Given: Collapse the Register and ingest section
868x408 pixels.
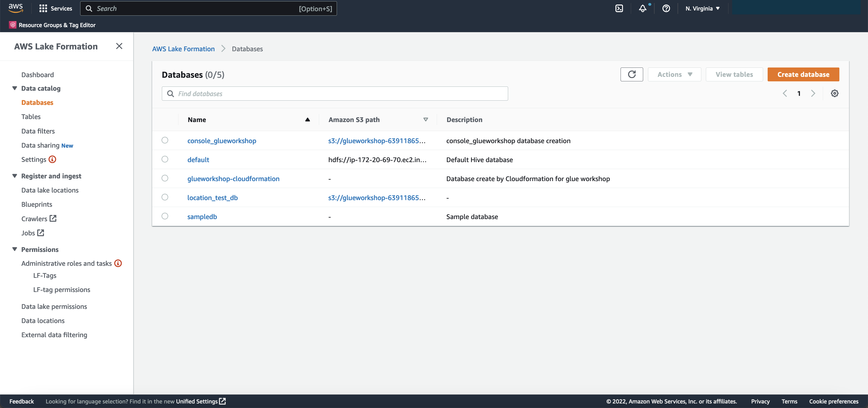Looking at the screenshot, I should tap(14, 176).
